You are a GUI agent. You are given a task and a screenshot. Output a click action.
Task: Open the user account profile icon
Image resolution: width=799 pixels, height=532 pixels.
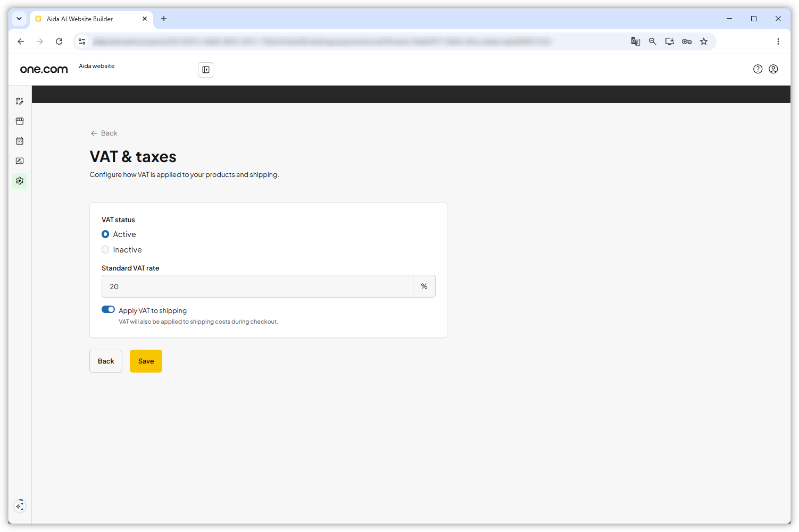773,69
